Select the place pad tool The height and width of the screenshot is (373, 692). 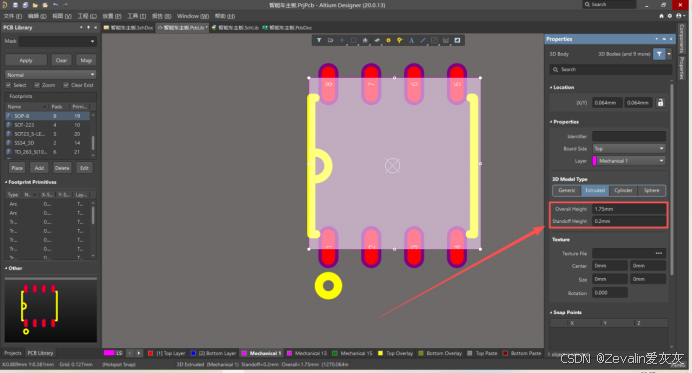tap(388, 40)
